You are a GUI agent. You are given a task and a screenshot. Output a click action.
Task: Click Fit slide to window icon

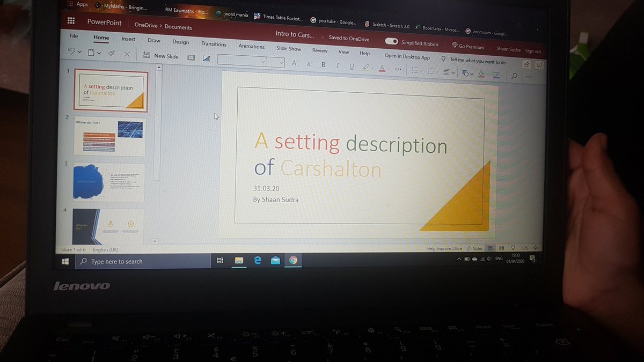point(535,248)
